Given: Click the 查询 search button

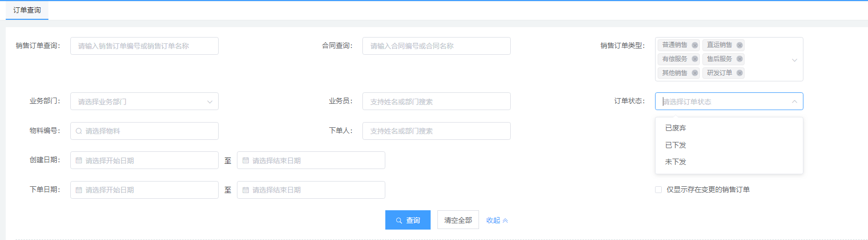Looking at the screenshot, I should (408, 220).
